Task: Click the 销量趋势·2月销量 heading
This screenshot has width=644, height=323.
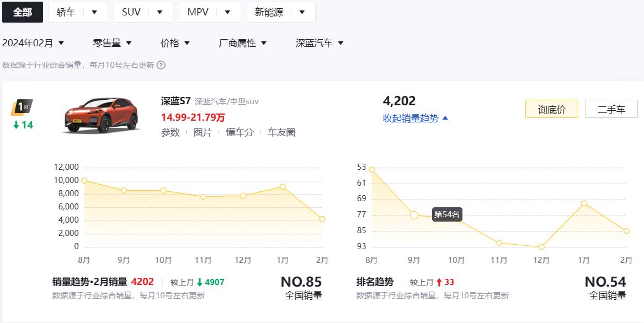Action: coord(90,282)
